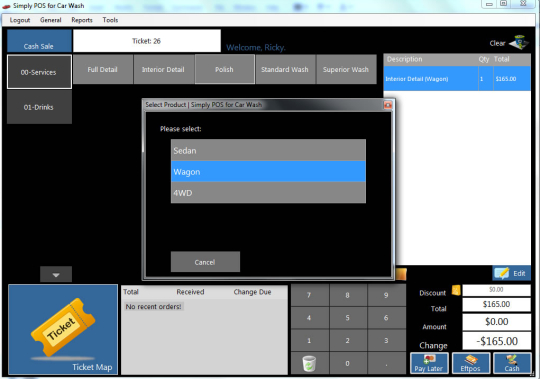Viewport: 540px width, 379px height.
Task: Click the Change amount field
Action: pyautogui.click(x=496, y=341)
